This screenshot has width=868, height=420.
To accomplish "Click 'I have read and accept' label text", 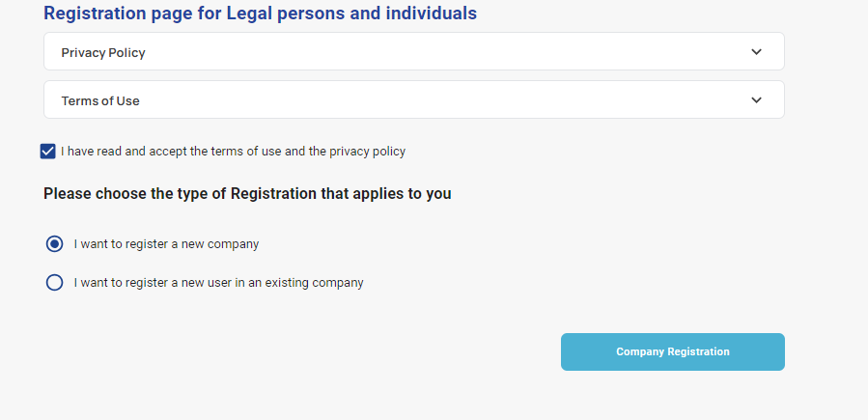I will (233, 152).
